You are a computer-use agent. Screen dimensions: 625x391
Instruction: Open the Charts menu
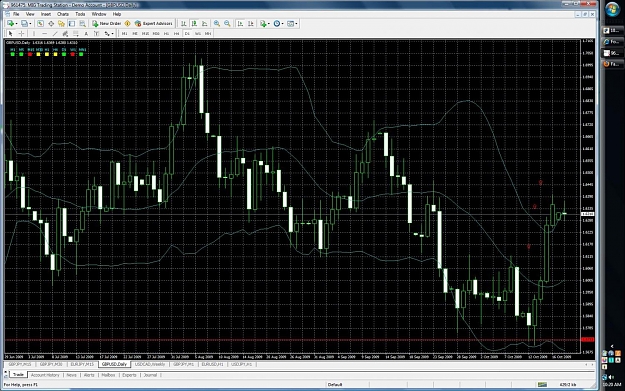pos(63,14)
